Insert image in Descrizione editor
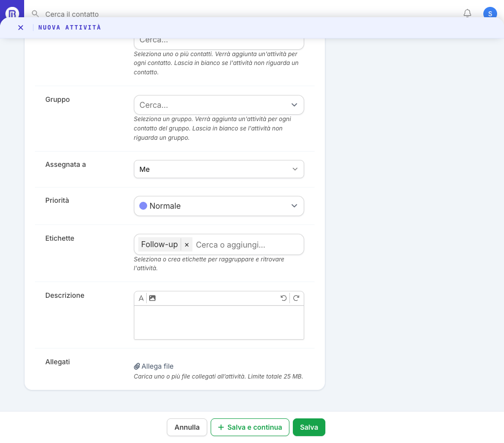This screenshot has height=443, width=504. (x=153, y=298)
